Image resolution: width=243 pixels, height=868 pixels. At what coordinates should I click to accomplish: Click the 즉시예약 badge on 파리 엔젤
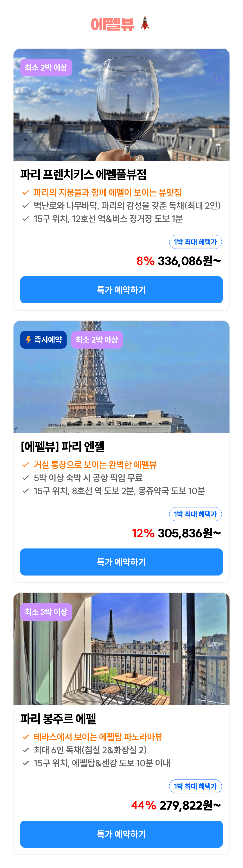click(43, 340)
